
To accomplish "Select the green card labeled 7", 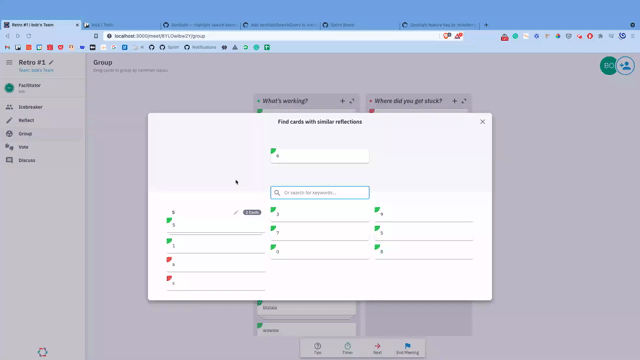I will point(320,233).
